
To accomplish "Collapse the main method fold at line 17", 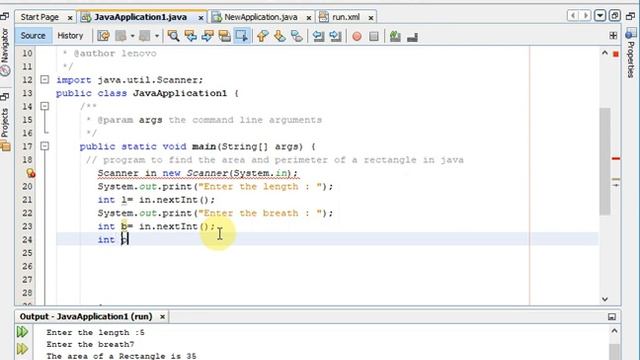I will point(45,146).
